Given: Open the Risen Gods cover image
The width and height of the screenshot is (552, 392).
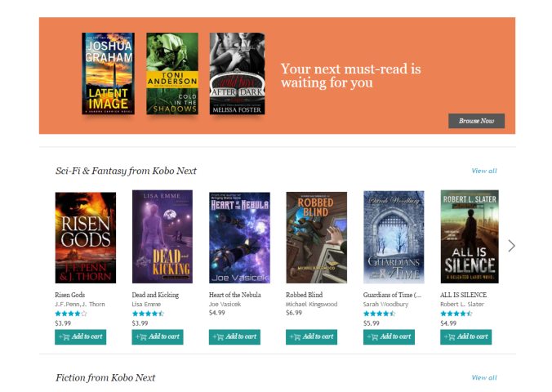Looking at the screenshot, I should click(x=85, y=238).
